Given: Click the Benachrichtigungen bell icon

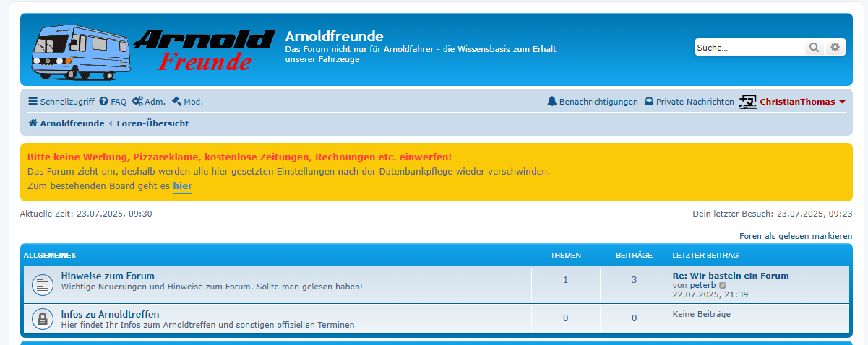Looking at the screenshot, I should tap(552, 102).
